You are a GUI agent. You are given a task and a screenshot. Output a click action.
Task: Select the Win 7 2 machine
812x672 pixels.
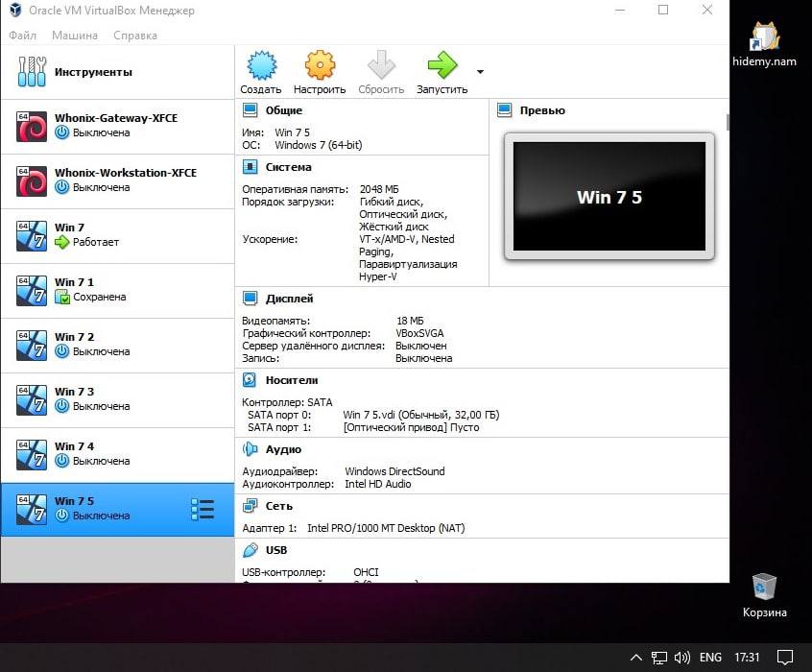click(117, 345)
